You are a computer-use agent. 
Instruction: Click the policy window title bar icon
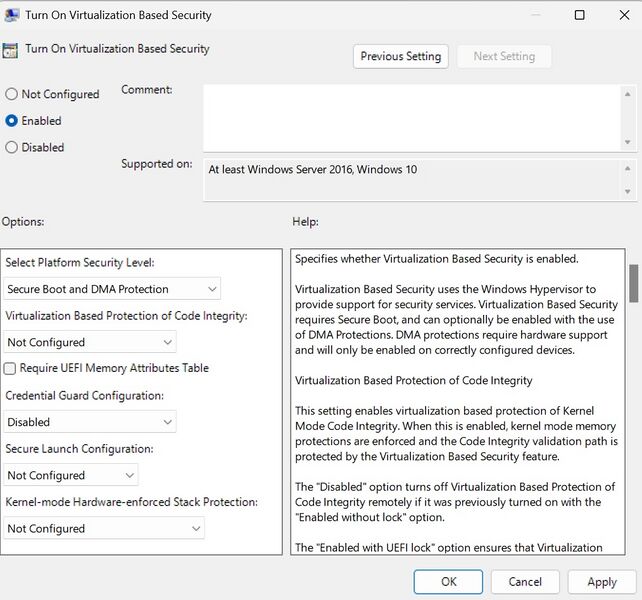tap(11, 15)
